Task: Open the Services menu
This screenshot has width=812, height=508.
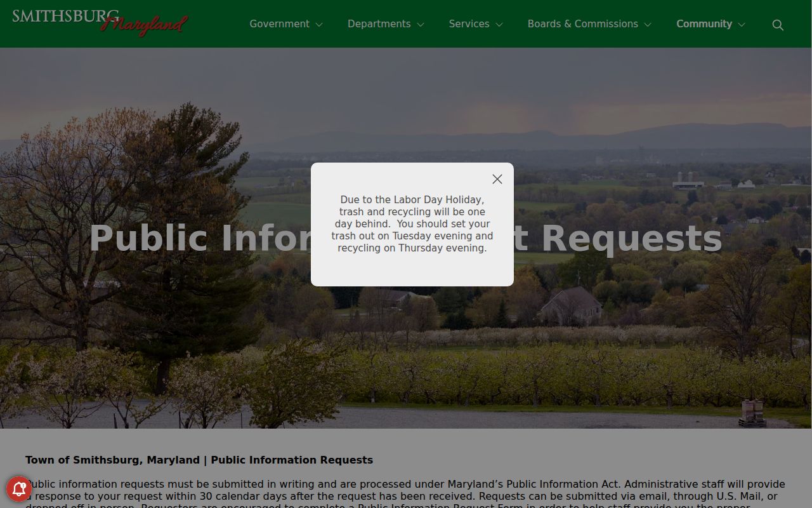Action: pos(469,24)
